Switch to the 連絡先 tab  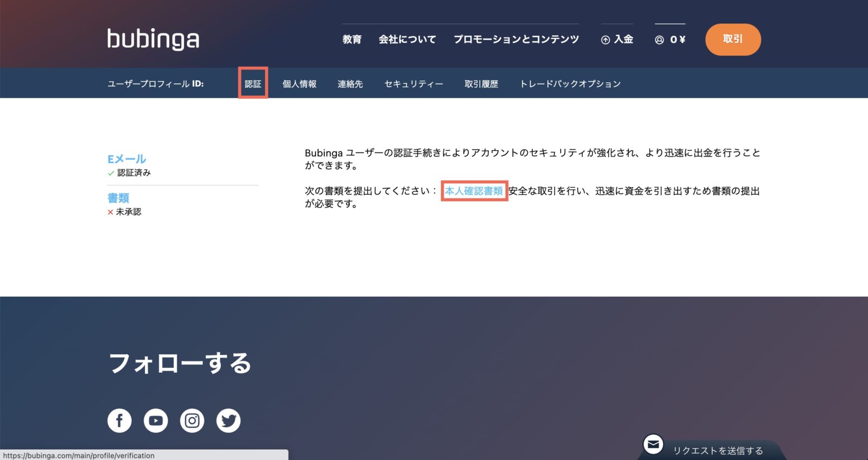tap(350, 84)
